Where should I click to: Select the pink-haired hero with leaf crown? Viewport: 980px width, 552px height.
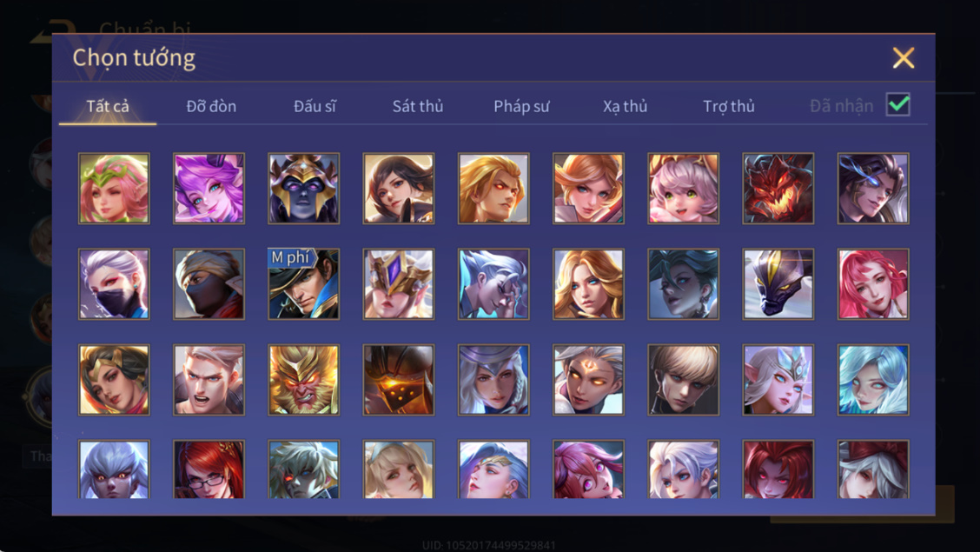tap(114, 188)
